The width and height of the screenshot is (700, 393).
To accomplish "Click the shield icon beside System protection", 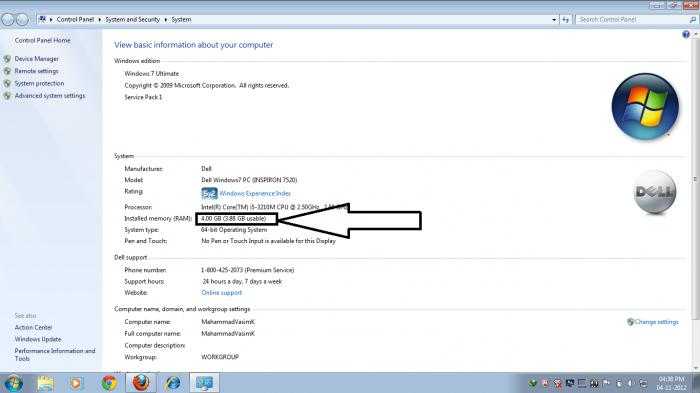I will click(x=7, y=84).
